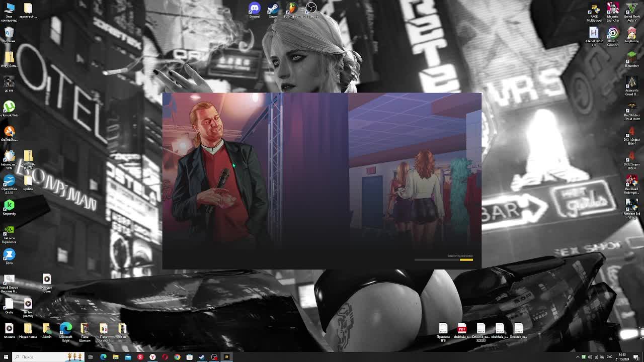Select the DX12 Sniper Elite 4 shortcut

(x=632, y=160)
